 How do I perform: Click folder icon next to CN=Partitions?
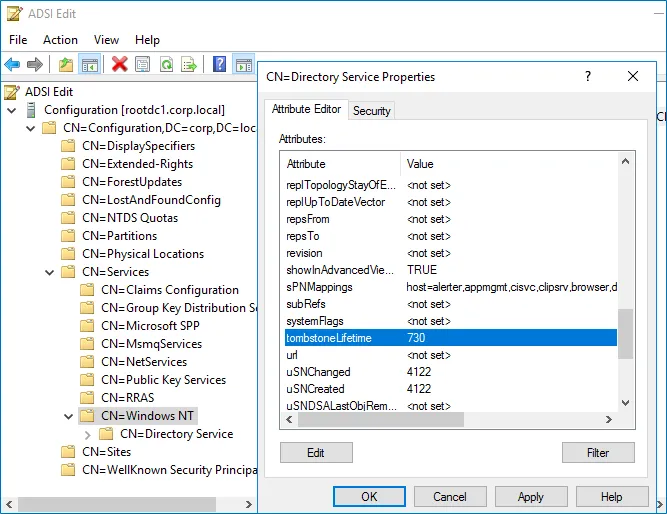click(68, 236)
